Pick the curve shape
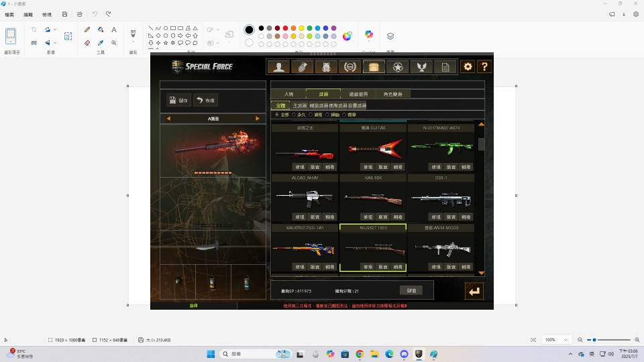The image size is (644, 362). pos(158,28)
